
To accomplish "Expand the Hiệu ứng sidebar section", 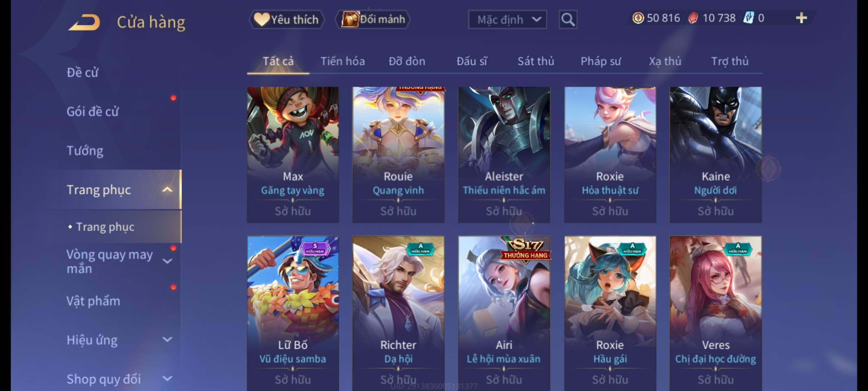I will (x=167, y=340).
